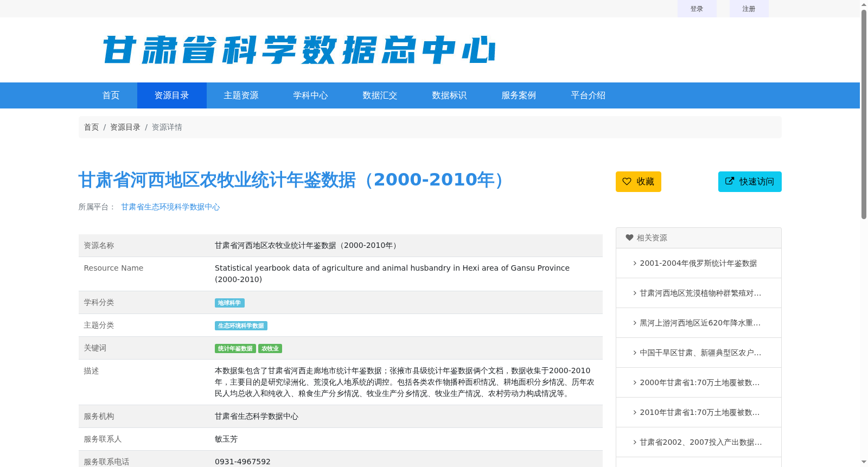Screen dimensions: 868x467
Task: Click heart icon beside 相关资源 header
Action: tap(629, 238)
